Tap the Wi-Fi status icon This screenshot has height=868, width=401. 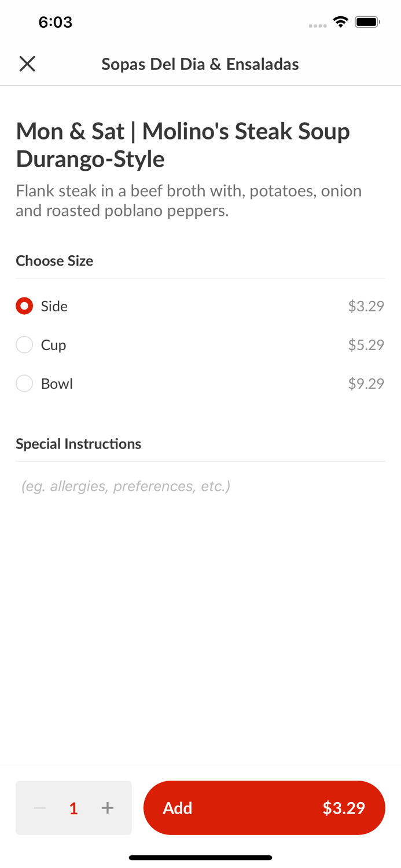click(x=340, y=22)
